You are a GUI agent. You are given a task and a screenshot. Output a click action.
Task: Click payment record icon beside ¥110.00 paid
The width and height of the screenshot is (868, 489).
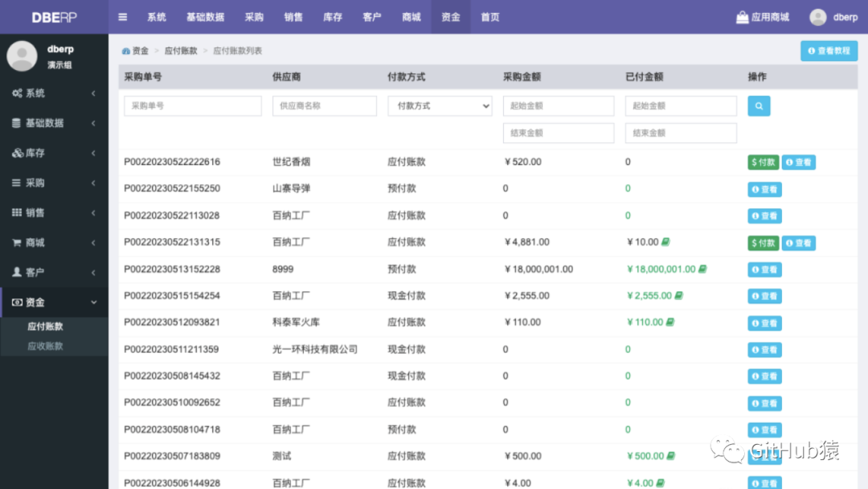pyautogui.click(x=669, y=322)
